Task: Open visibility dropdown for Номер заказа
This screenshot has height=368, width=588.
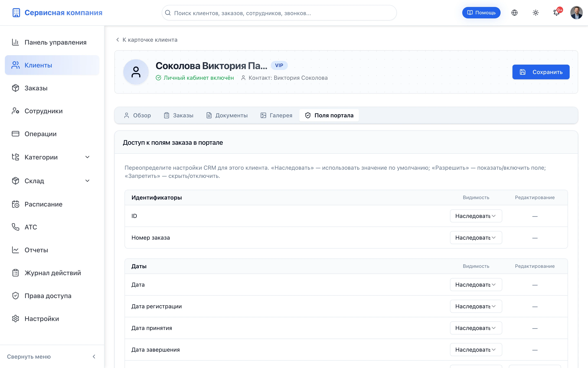Action: [476, 238]
